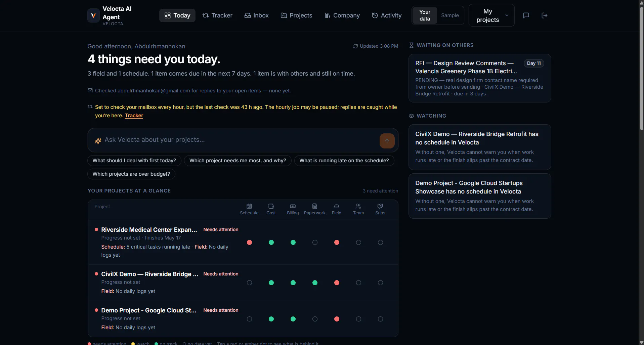Click the sign-out arrow icon
This screenshot has width=644, height=345.
(x=545, y=15)
